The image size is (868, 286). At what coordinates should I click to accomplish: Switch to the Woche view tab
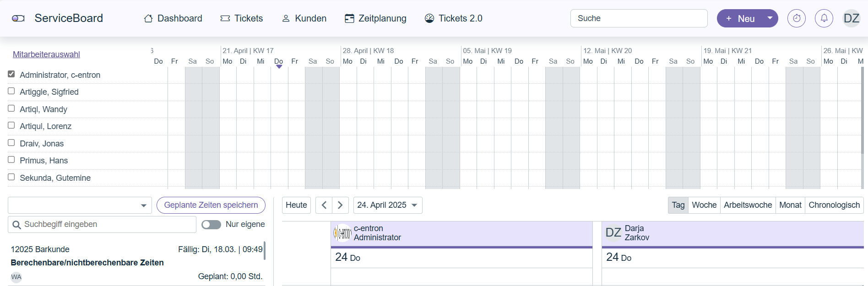(704, 205)
